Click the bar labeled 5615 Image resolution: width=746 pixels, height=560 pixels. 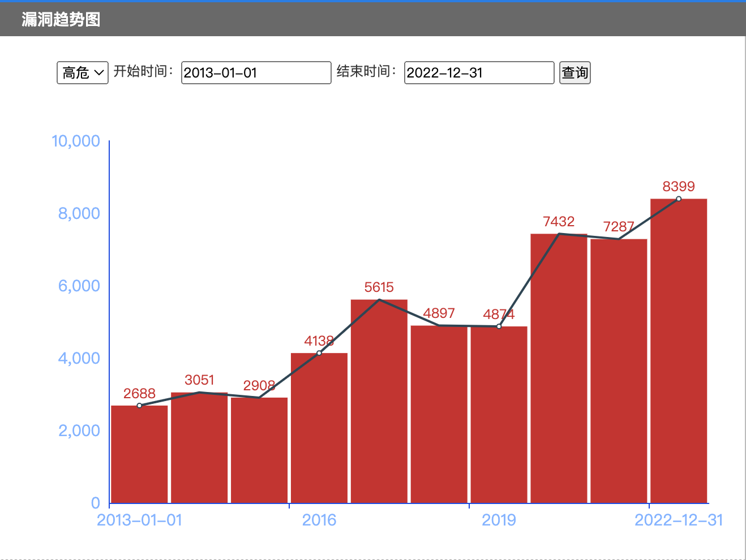(x=379, y=401)
